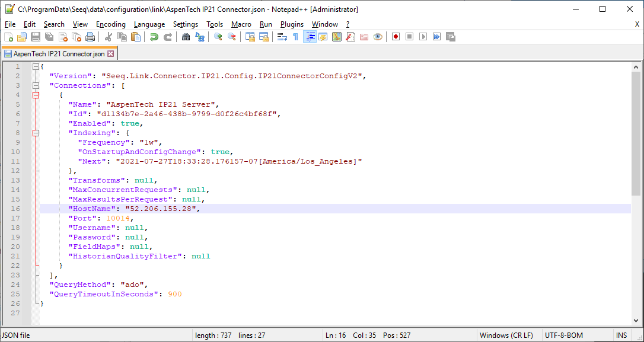
Task: Toggle file monitoring eye icon
Action: (x=378, y=37)
